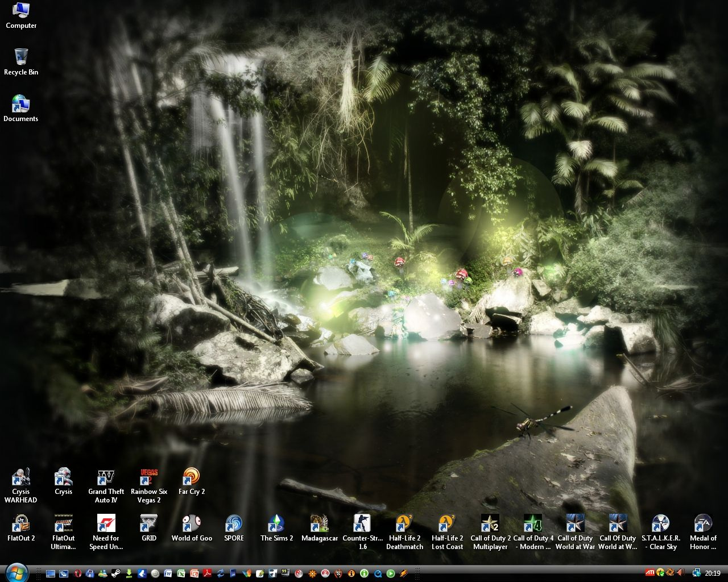Click Switch Between Windows quick launch icon
This screenshot has width=728, height=582.
(64, 573)
